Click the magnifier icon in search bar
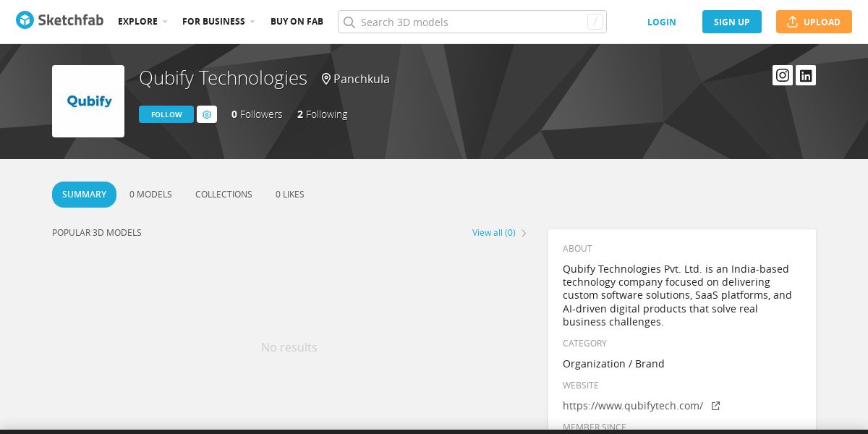The width and height of the screenshot is (868, 434). tap(349, 22)
